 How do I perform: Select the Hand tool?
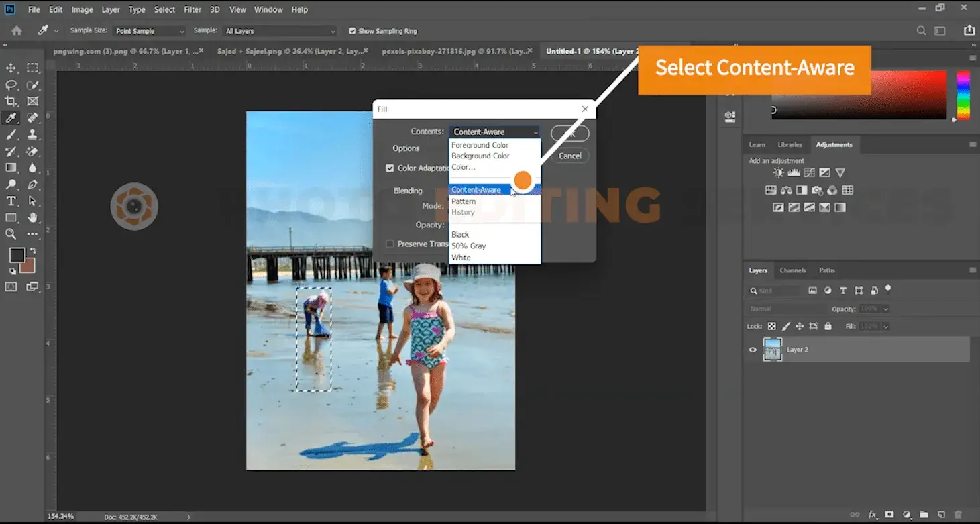click(32, 217)
